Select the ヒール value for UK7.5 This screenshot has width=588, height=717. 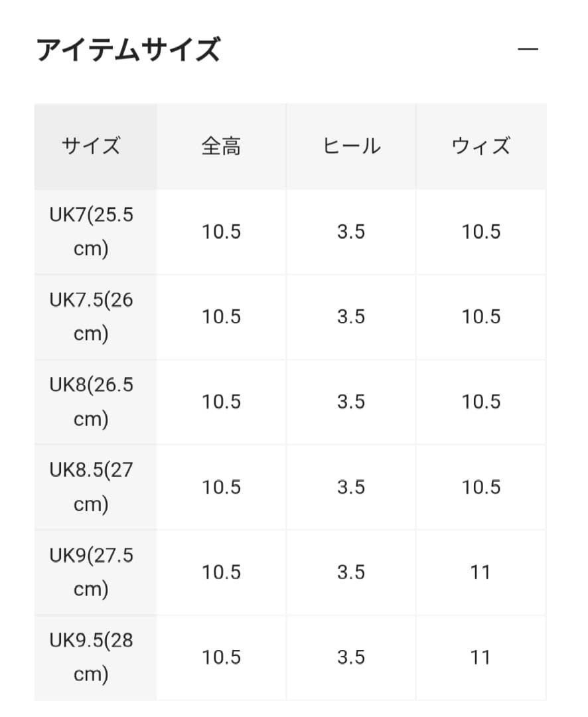coord(351,317)
